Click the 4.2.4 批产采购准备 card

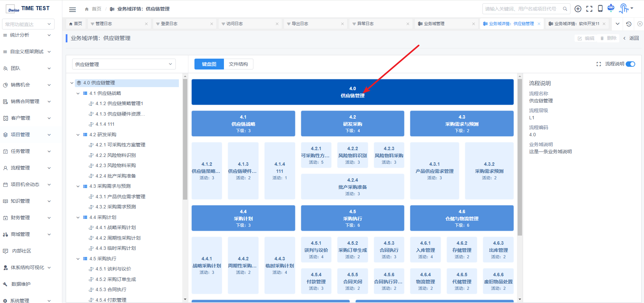point(353,187)
